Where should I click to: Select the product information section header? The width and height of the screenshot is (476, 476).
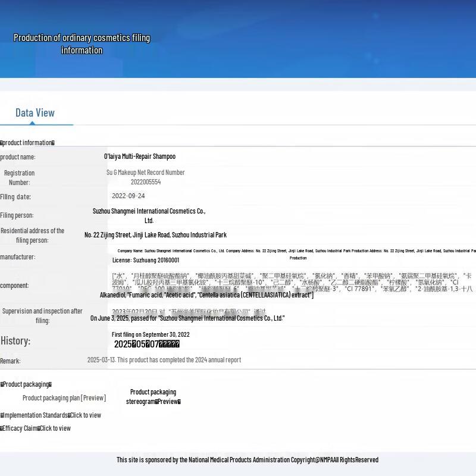(27, 143)
